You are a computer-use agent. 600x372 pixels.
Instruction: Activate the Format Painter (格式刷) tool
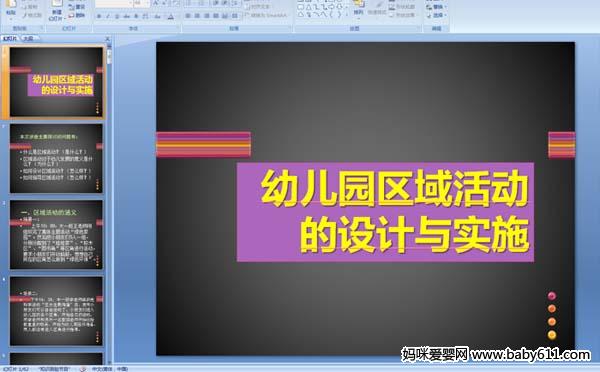pos(32,15)
